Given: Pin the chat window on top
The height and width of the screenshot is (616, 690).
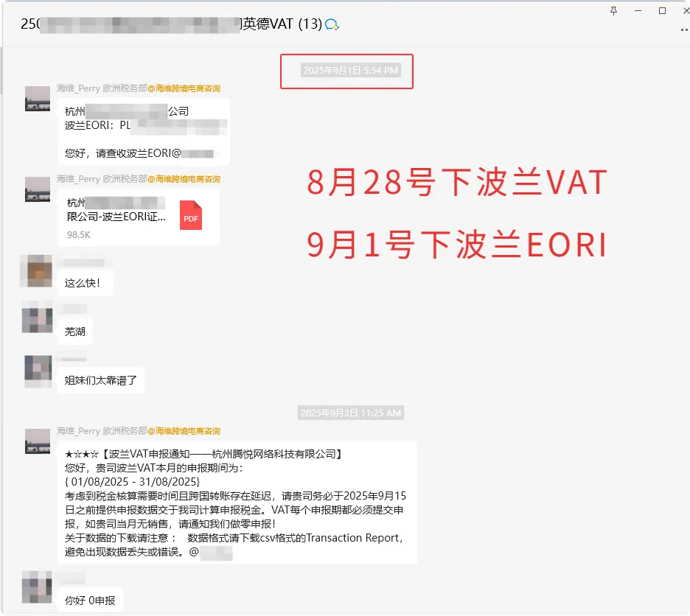Looking at the screenshot, I should click(613, 10).
